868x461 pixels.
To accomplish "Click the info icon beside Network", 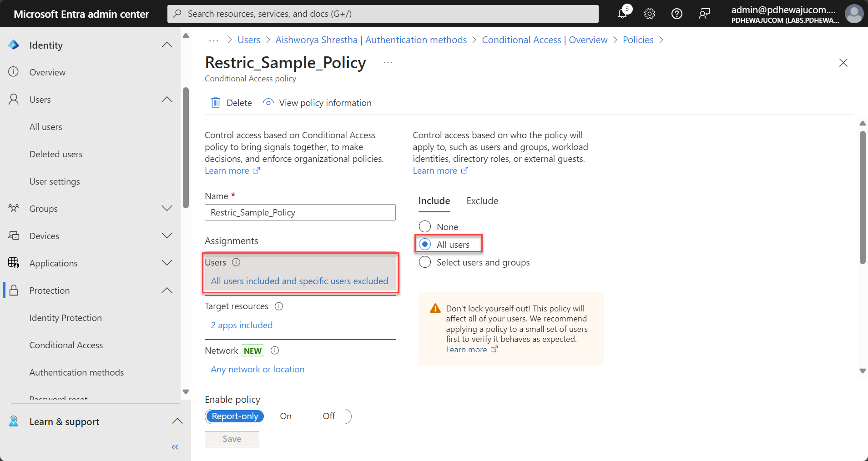I will 275,351.
